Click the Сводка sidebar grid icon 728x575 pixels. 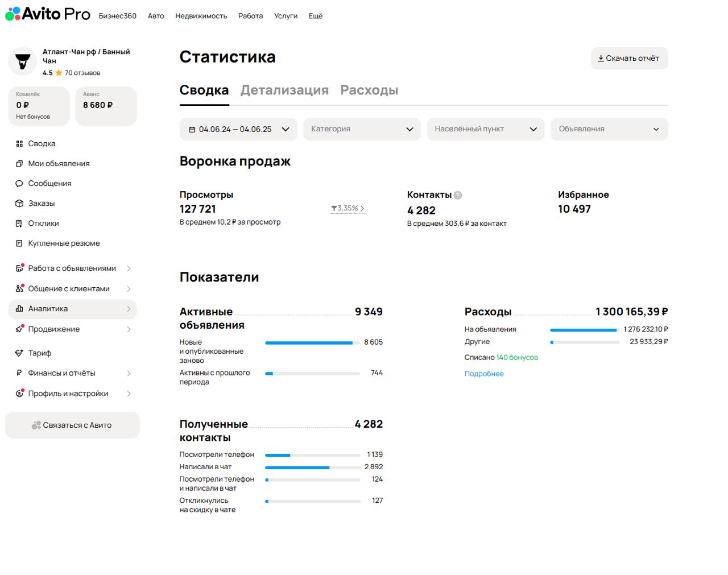click(19, 144)
